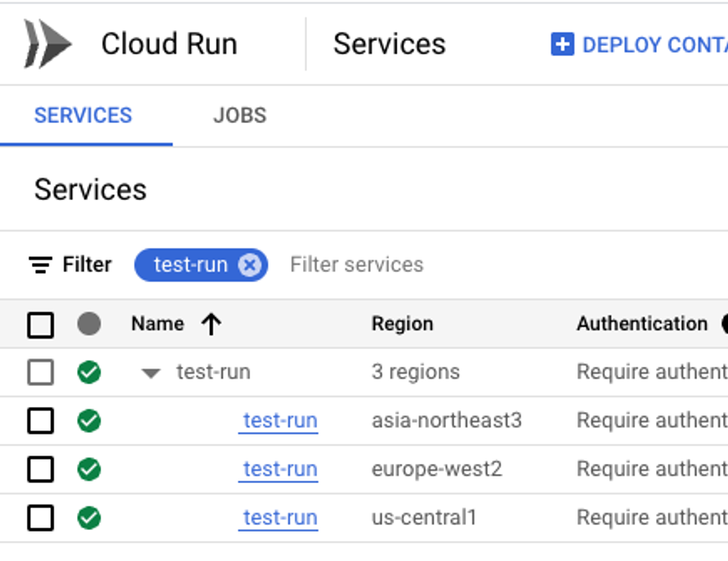This screenshot has height=561, width=728.
Task: Click the green status icon for asia-northeast3
Action: pyautogui.click(x=90, y=420)
